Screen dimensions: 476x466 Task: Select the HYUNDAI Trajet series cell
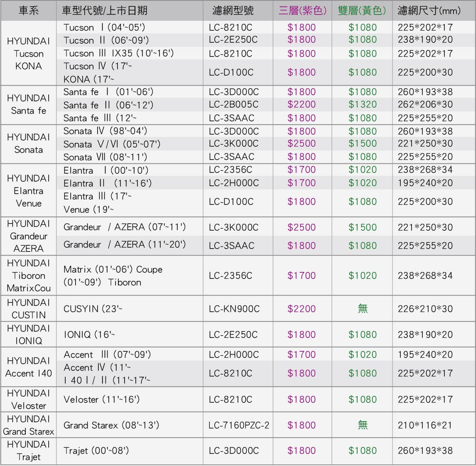point(29,451)
